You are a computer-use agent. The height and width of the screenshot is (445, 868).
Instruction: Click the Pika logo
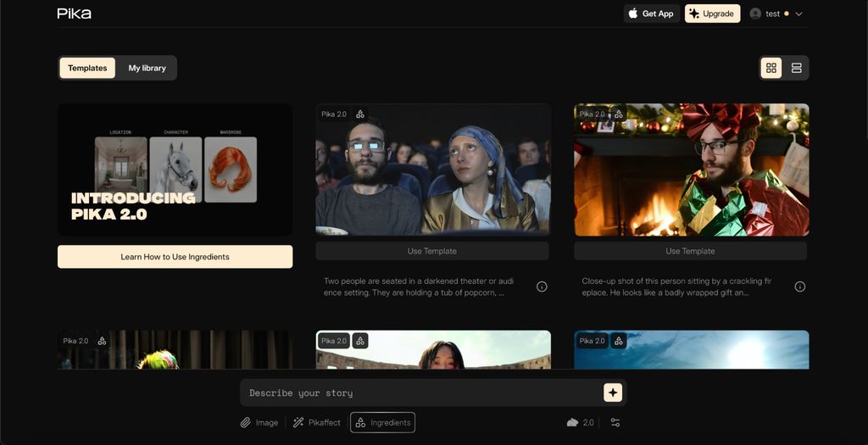[75, 14]
